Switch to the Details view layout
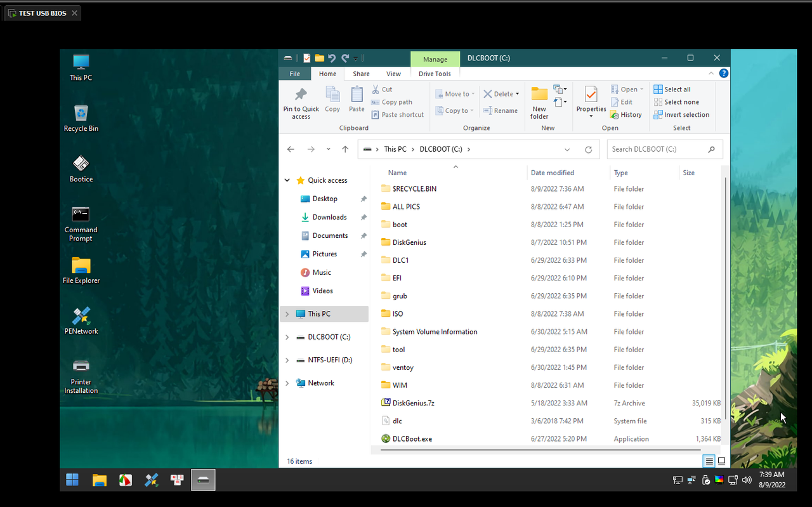812x507 pixels. pyautogui.click(x=709, y=461)
